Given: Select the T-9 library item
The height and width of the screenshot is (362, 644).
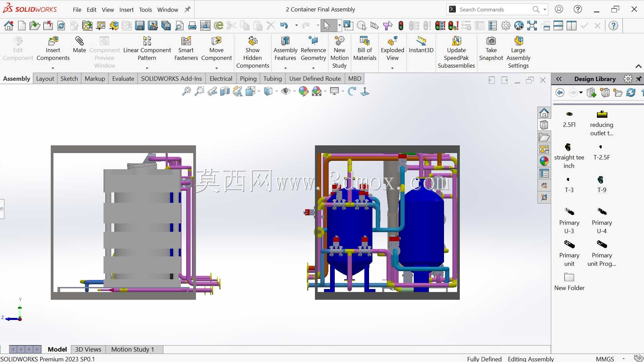Looking at the screenshot, I should [602, 184].
